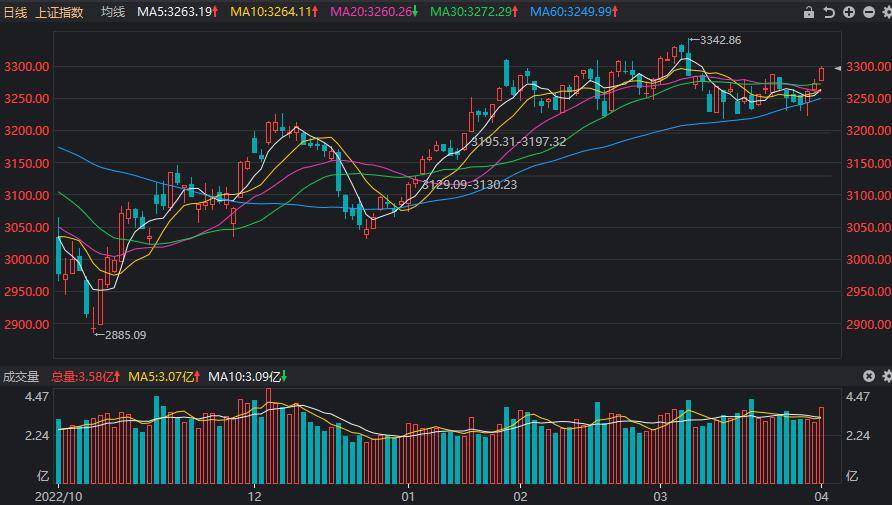The image size is (892, 505).
Task: Click the 3342.86 high price marker
Action: pyautogui.click(x=720, y=40)
